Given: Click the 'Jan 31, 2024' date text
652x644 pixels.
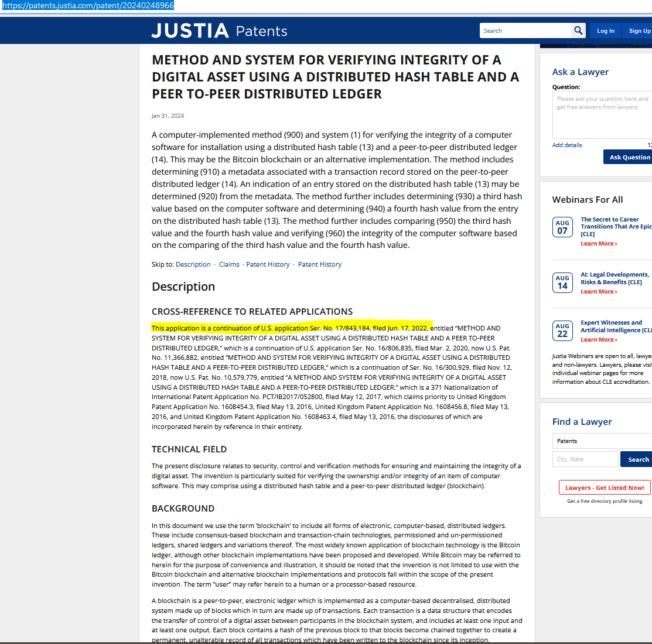Looking at the screenshot, I should point(168,116).
